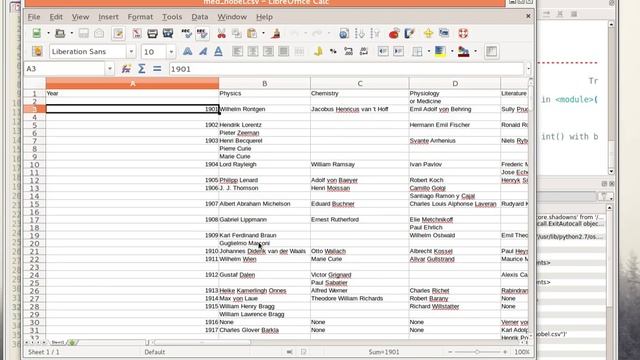Viewport: 640px width, 360px height.
Task: Insert a Hyperlink using the globe icon
Action: 344,33
